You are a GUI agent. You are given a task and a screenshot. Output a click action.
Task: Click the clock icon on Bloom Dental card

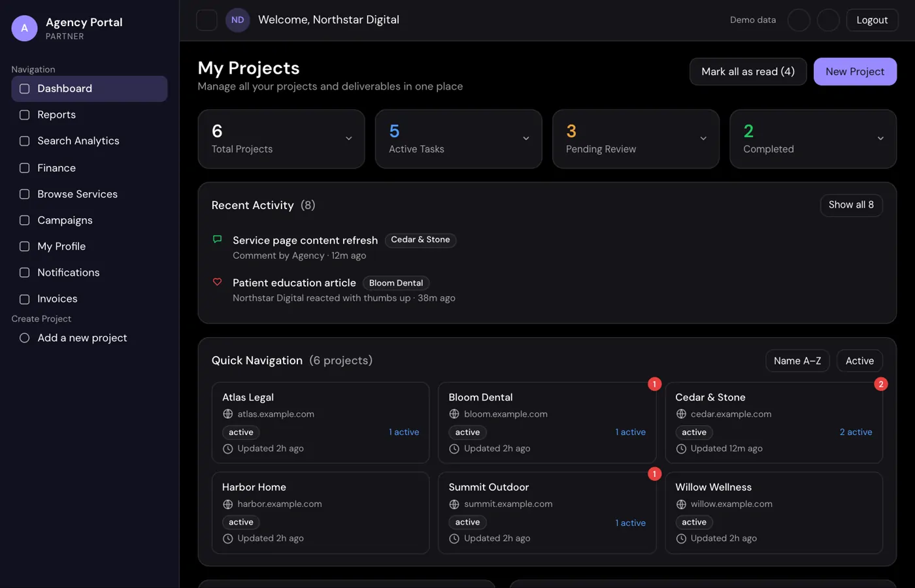pos(454,449)
